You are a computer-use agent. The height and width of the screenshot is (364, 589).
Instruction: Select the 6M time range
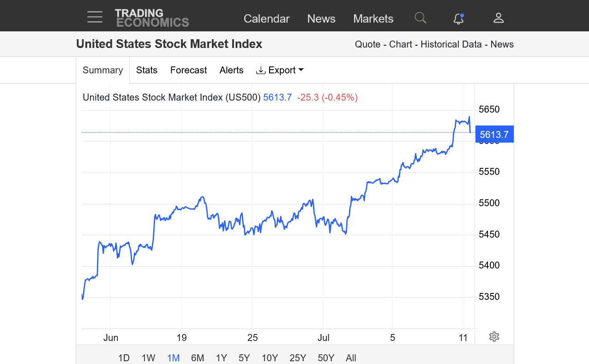click(198, 358)
